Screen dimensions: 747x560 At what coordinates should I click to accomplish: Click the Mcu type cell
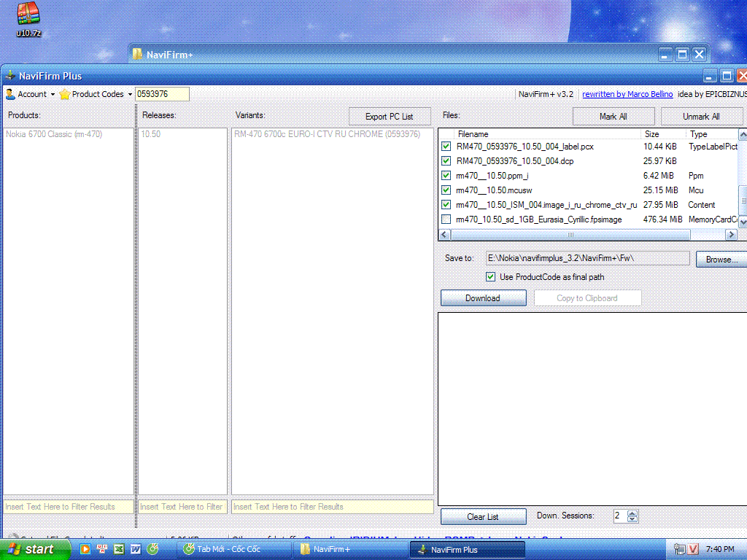(695, 190)
